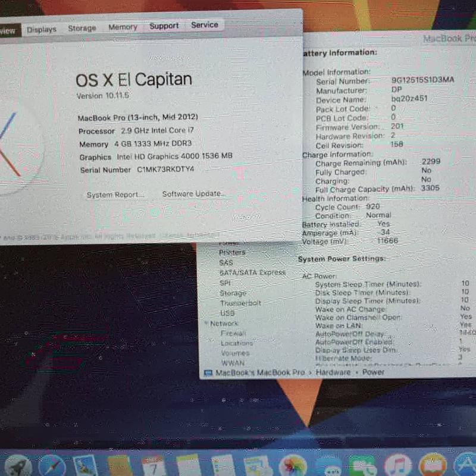Select USB in the sidebar list

(x=227, y=313)
